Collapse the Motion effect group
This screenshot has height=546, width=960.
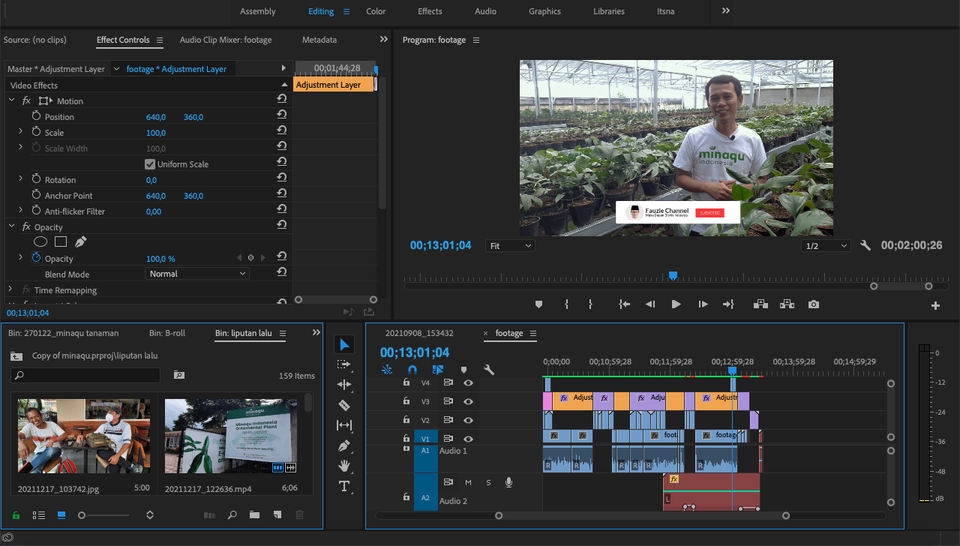click(12, 100)
